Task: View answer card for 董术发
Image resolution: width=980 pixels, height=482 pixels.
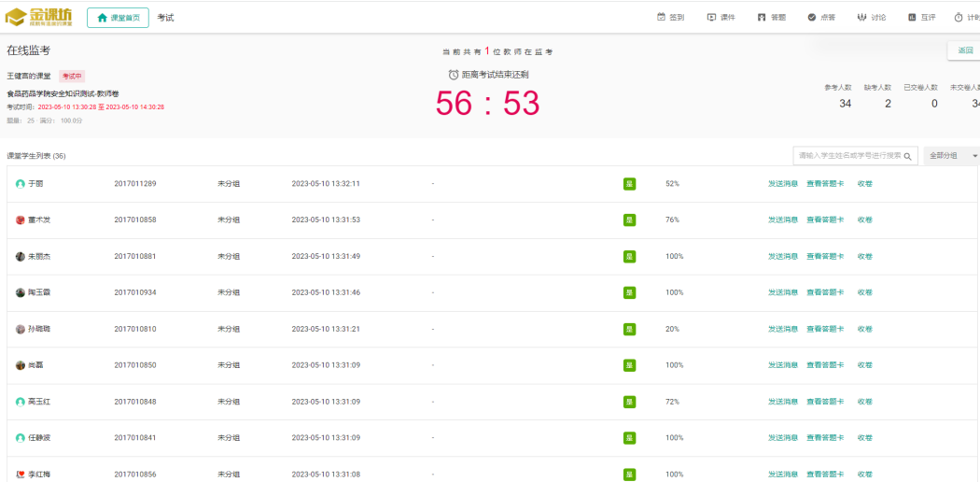Action: pos(825,220)
